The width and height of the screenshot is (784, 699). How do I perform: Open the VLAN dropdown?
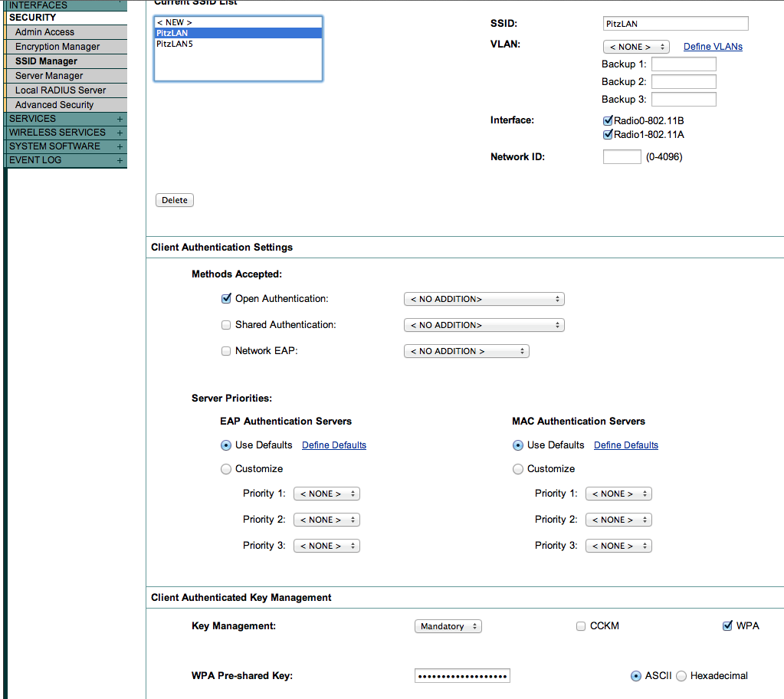pos(636,47)
